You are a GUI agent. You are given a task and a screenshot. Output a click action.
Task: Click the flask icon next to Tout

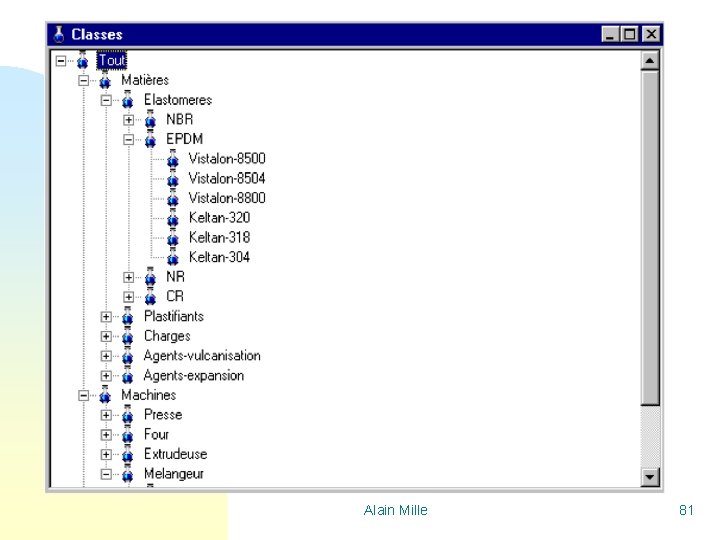[83, 60]
